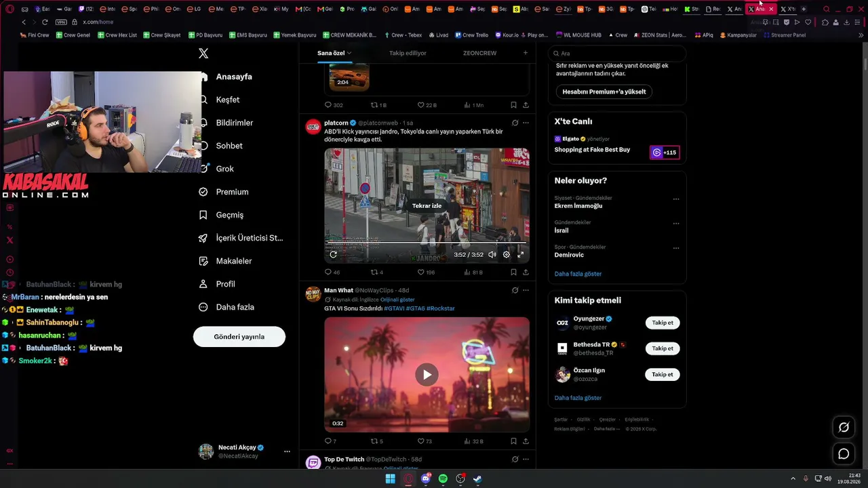Open Profil from the sidebar
The image size is (868, 488).
pos(217,284)
